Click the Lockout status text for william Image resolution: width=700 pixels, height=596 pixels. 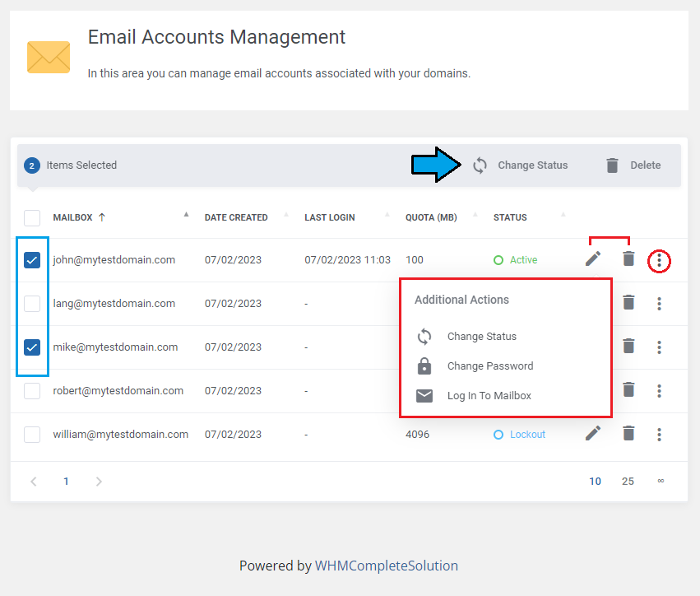[x=527, y=435]
